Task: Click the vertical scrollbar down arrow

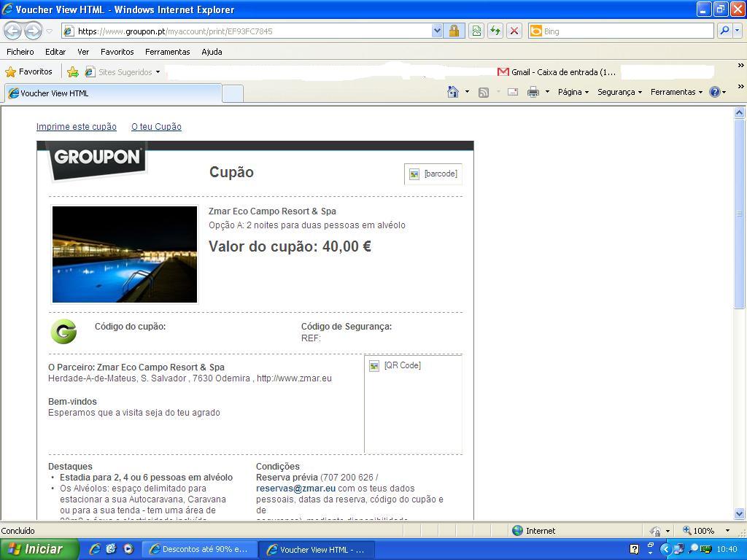Action: point(740,513)
